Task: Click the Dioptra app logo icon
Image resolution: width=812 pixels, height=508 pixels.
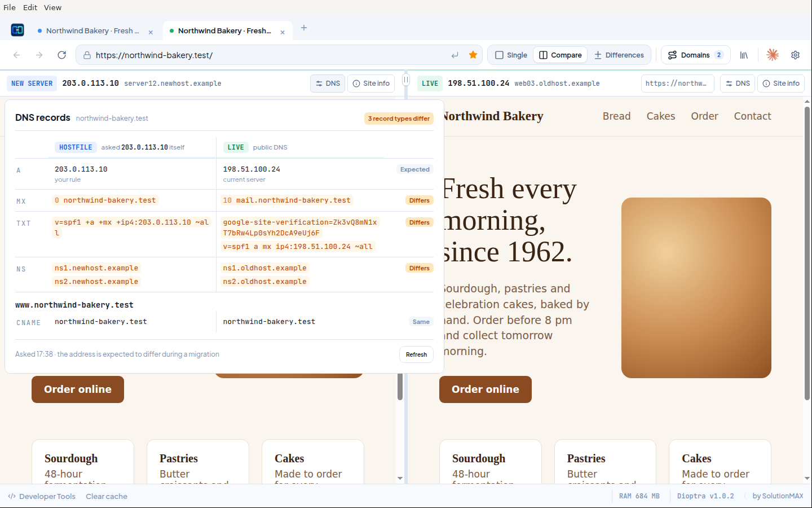Action: point(17,30)
